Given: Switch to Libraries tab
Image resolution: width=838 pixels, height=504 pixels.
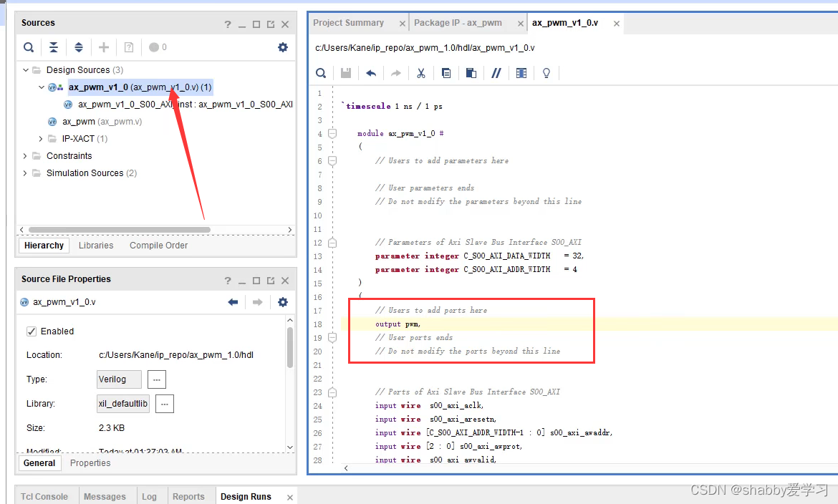Looking at the screenshot, I should pos(96,246).
